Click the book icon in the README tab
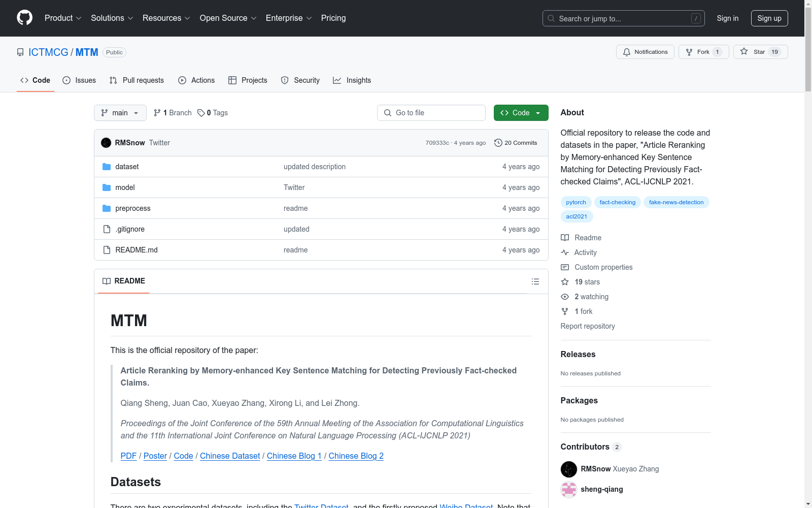Image resolution: width=812 pixels, height=508 pixels. coord(107,281)
